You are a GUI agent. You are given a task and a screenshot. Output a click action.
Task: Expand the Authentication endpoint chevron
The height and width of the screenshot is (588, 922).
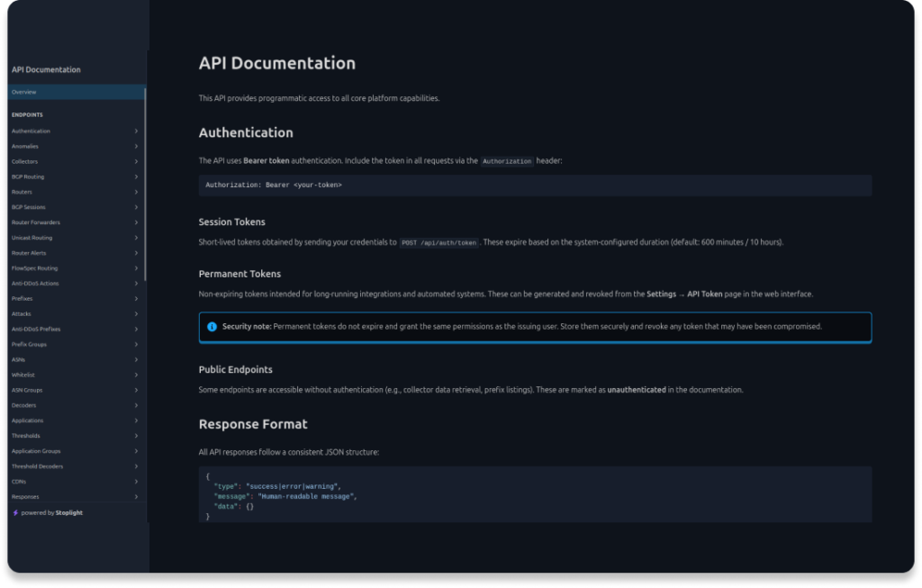click(136, 131)
